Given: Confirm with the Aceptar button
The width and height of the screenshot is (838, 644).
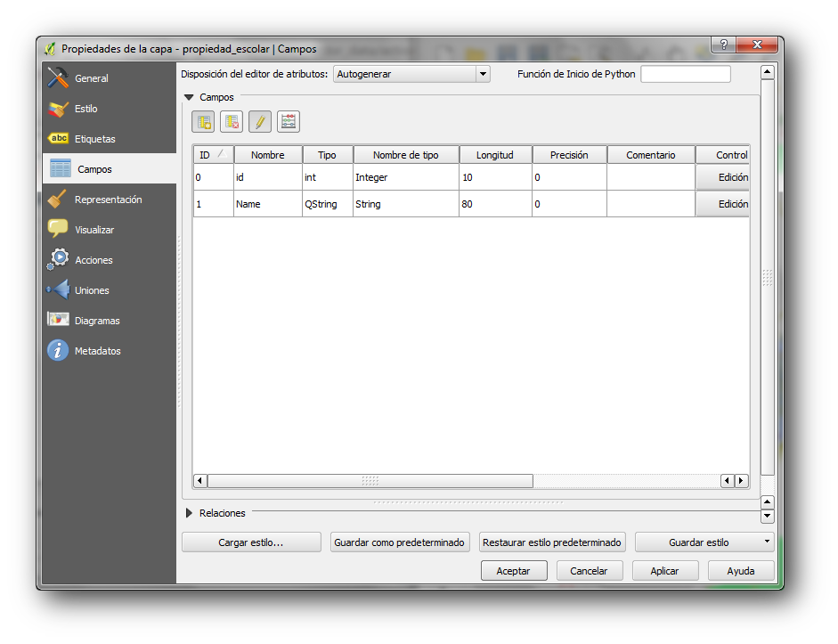Looking at the screenshot, I should coord(514,571).
